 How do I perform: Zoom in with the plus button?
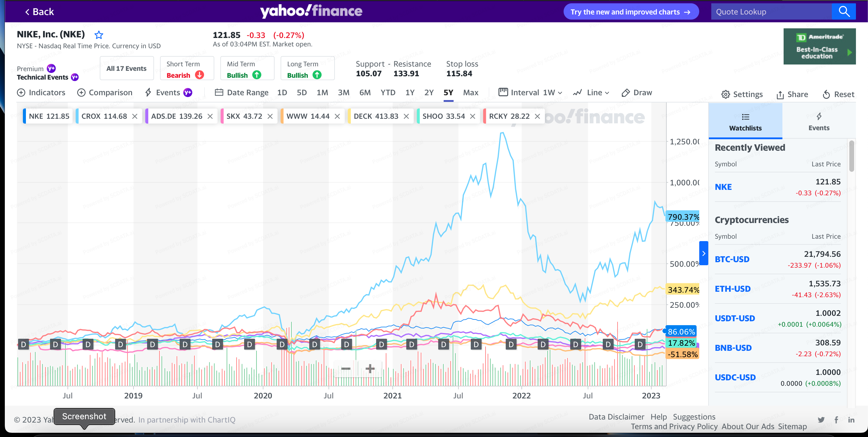(370, 369)
